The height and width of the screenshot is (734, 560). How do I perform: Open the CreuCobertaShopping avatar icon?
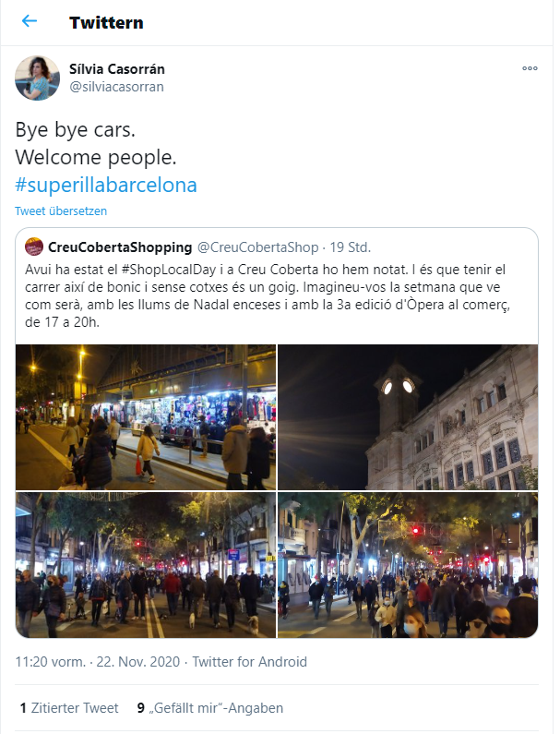34,247
